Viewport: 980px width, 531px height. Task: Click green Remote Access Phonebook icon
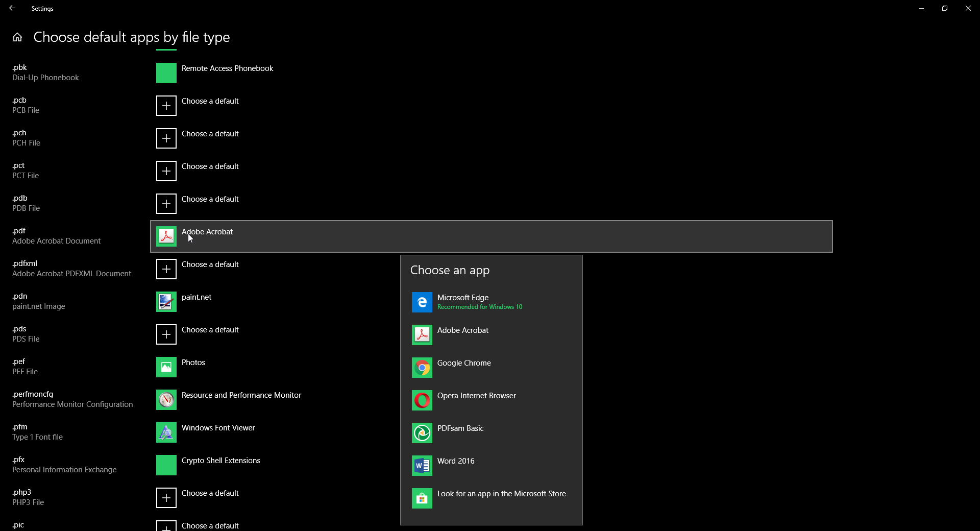(166, 73)
